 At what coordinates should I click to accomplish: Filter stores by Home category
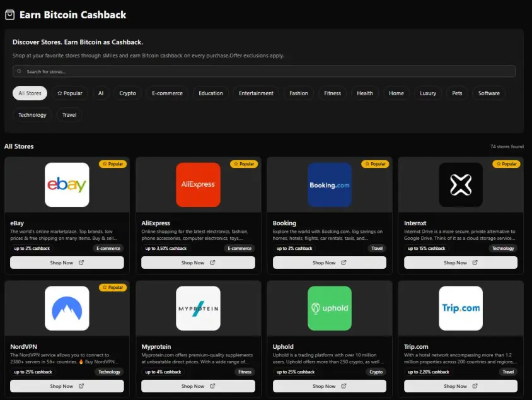pyautogui.click(x=396, y=93)
